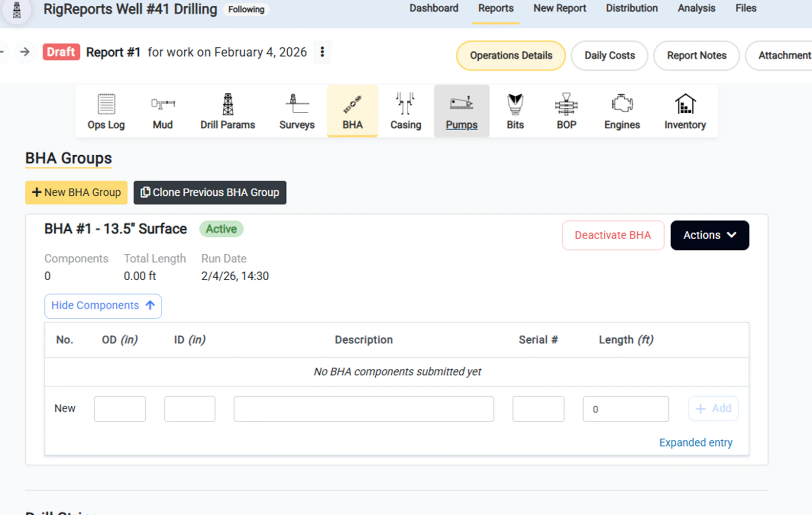This screenshot has height=515, width=812.
Task: Open Drill Params
Action: tap(227, 110)
